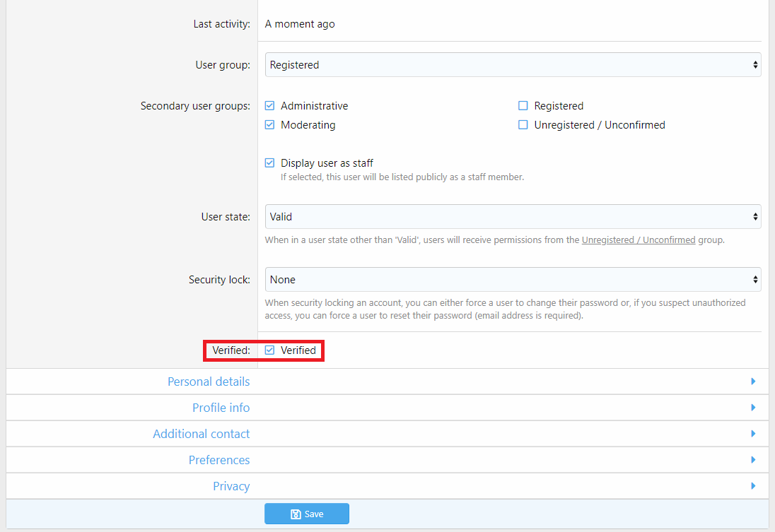Image resolution: width=775 pixels, height=532 pixels.
Task: Expand the Profile info section
Action: 221,408
